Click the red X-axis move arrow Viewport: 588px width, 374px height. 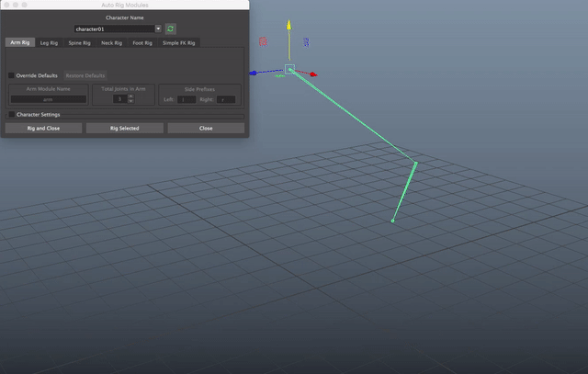tap(313, 74)
